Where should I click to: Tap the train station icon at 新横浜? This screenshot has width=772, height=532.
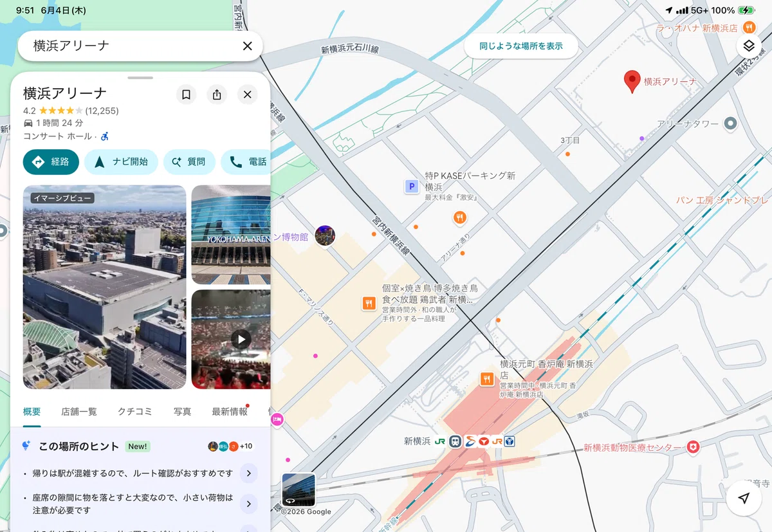click(x=455, y=441)
